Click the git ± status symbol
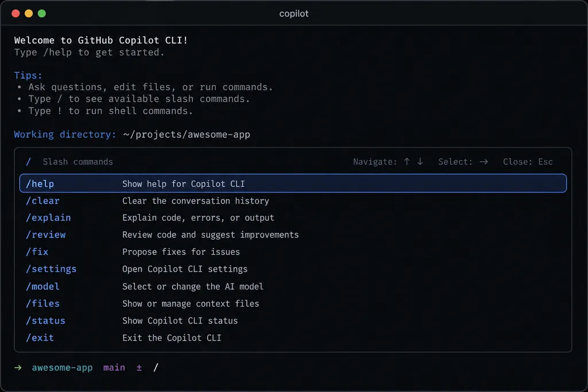This screenshot has height=392, width=588. click(139, 368)
